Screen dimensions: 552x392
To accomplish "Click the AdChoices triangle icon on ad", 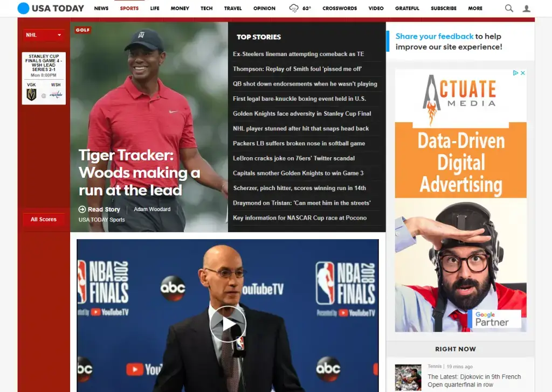I will [515, 73].
